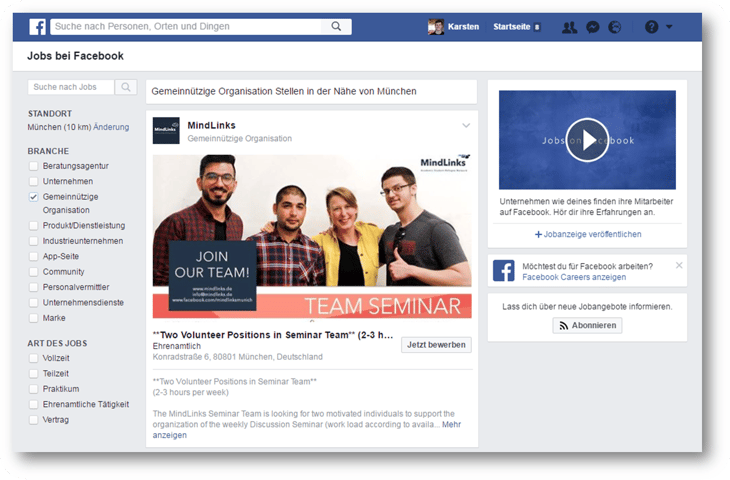The height and width of the screenshot is (480, 730).
Task: Check the Teilzeit checkbox
Action: (34, 374)
